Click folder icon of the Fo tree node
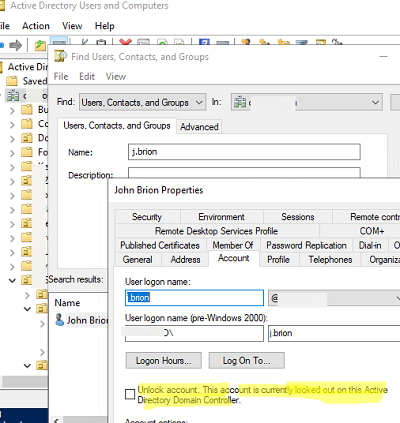This screenshot has width=400, height=423. pyautogui.click(x=27, y=152)
